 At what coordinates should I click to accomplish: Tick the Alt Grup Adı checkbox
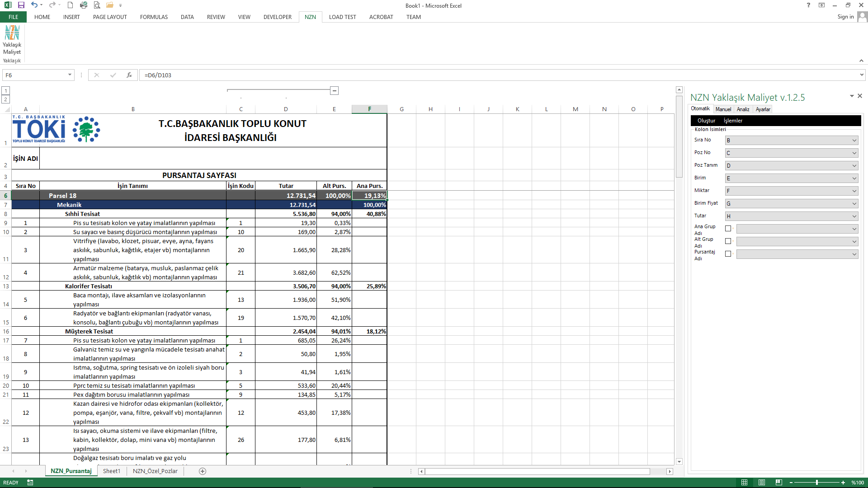click(728, 241)
